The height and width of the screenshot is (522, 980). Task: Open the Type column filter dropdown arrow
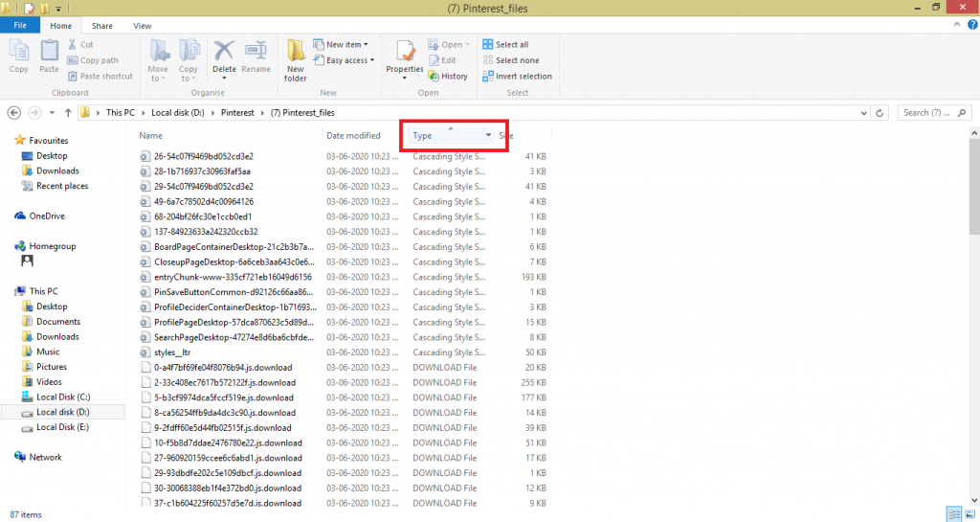click(488, 135)
